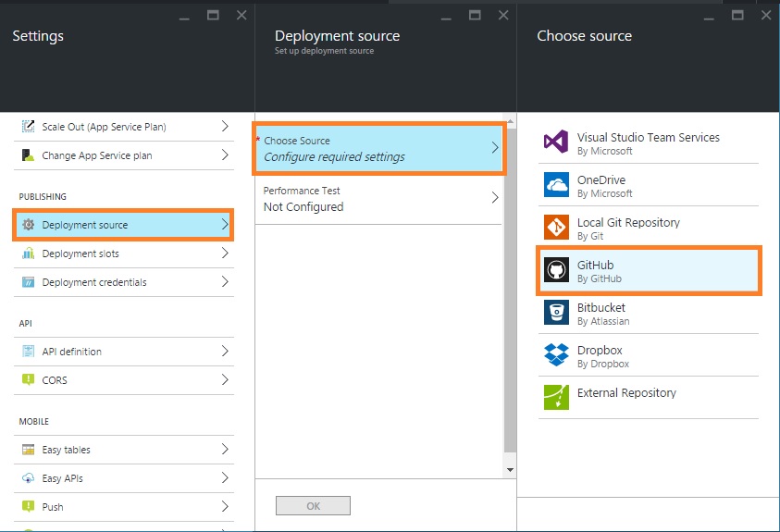The height and width of the screenshot is (532, 780).
Task: Expand the Choose Source chevron
Action: point(494,148)
